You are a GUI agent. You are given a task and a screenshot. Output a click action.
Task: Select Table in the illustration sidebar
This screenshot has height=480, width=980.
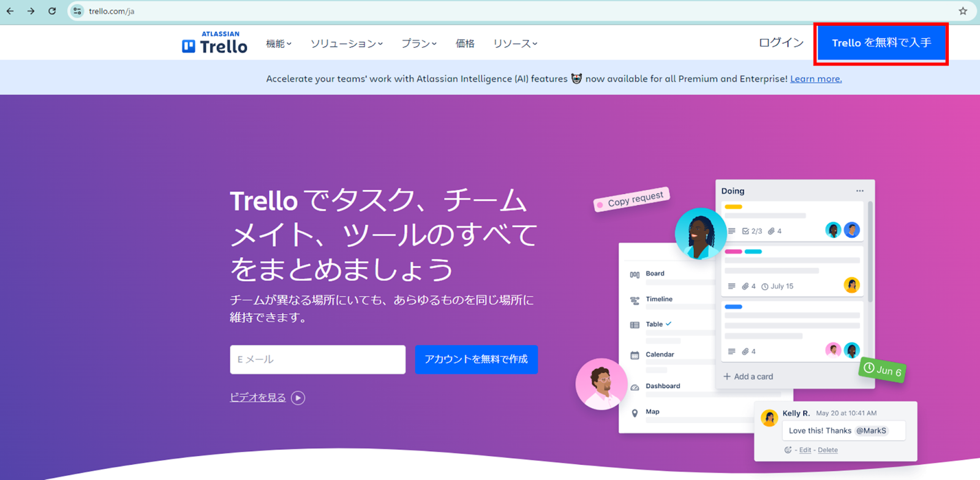tap(654, 324)
